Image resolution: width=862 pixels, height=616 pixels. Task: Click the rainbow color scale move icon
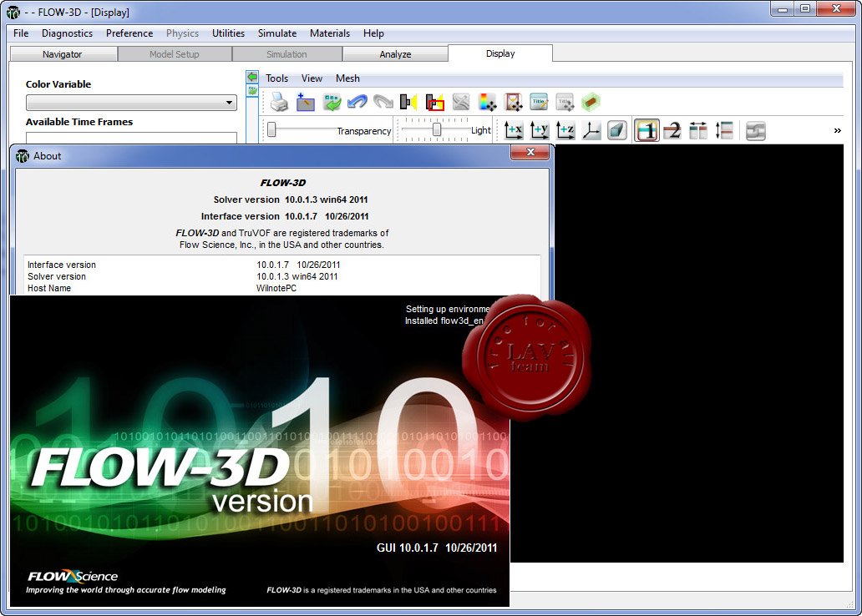tap(487, 102)
